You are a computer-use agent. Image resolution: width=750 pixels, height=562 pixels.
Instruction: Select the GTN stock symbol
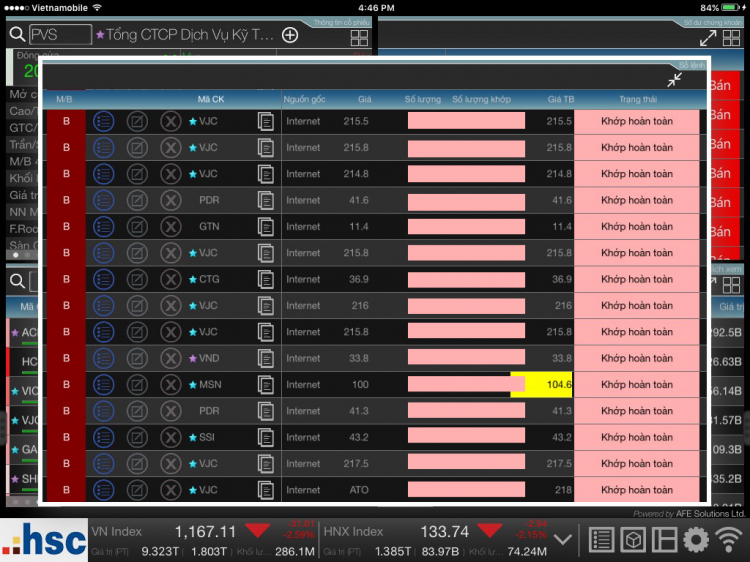click(x=210, y=227)
